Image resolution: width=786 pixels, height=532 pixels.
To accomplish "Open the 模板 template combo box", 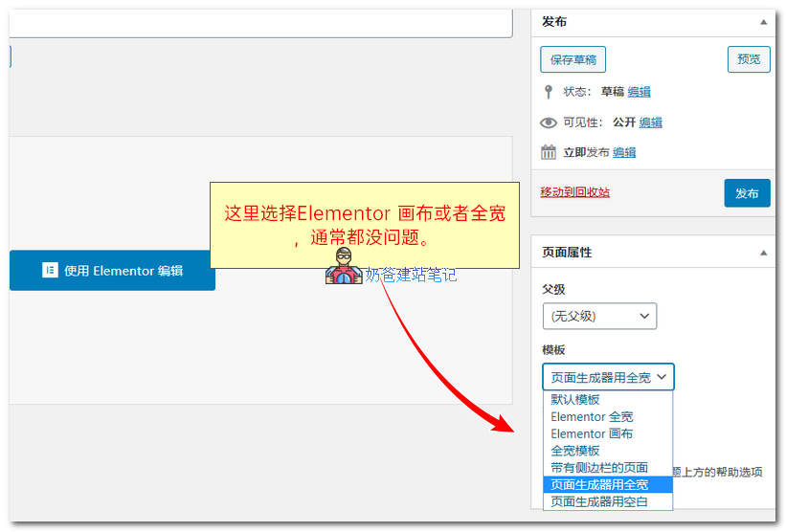I will pos(608,377).
